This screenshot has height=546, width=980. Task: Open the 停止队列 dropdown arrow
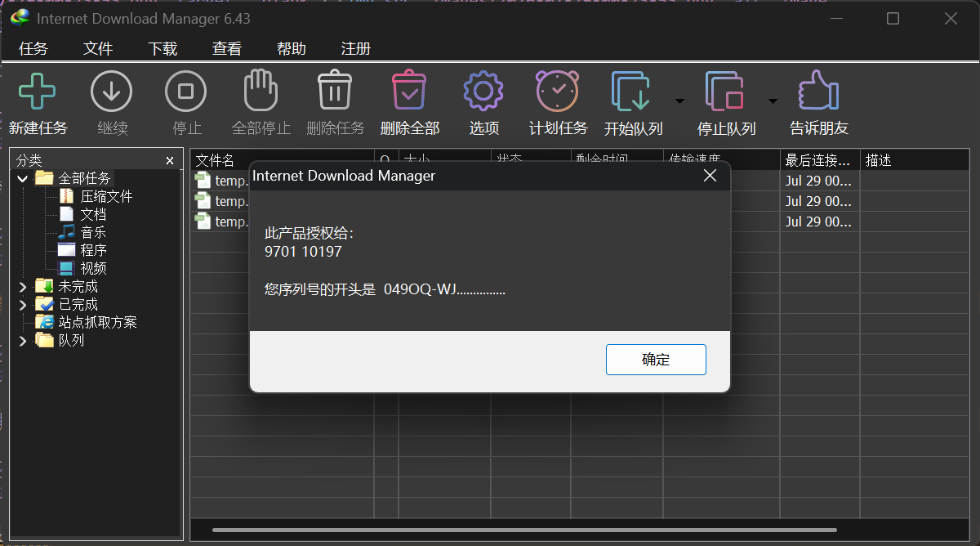point(773,101)
